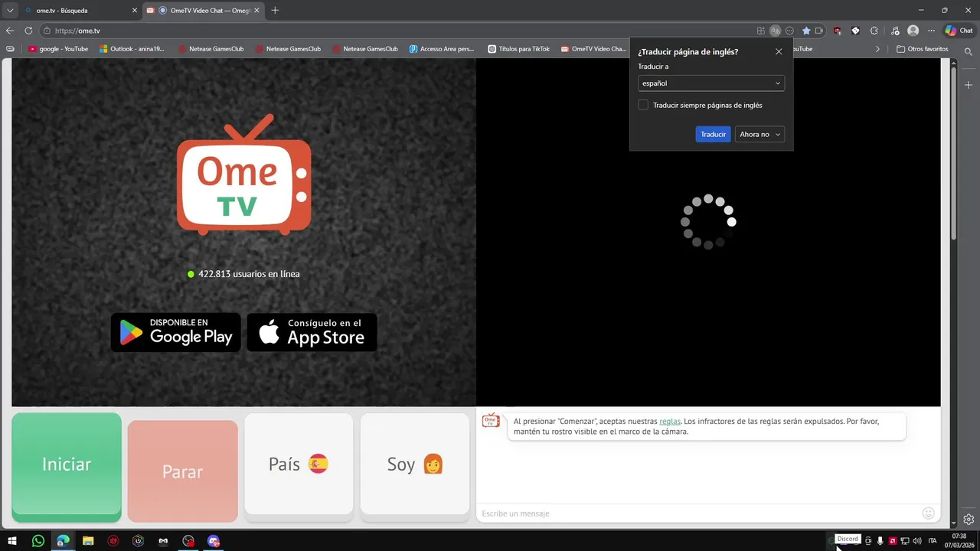Viewport: 980px width, 551px height.
Task: Click the Escribe un mensaje input field
Action: pyautogui.click(x=698, y=513)
